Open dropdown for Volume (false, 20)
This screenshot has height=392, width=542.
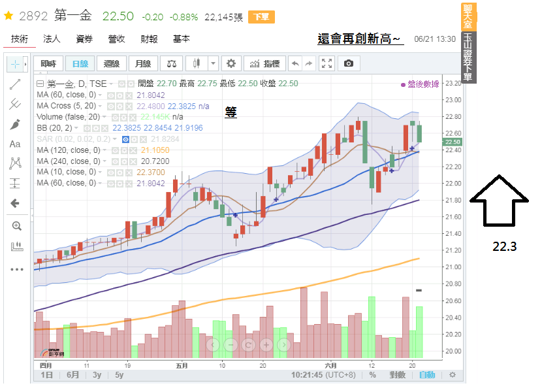(104, 117)
